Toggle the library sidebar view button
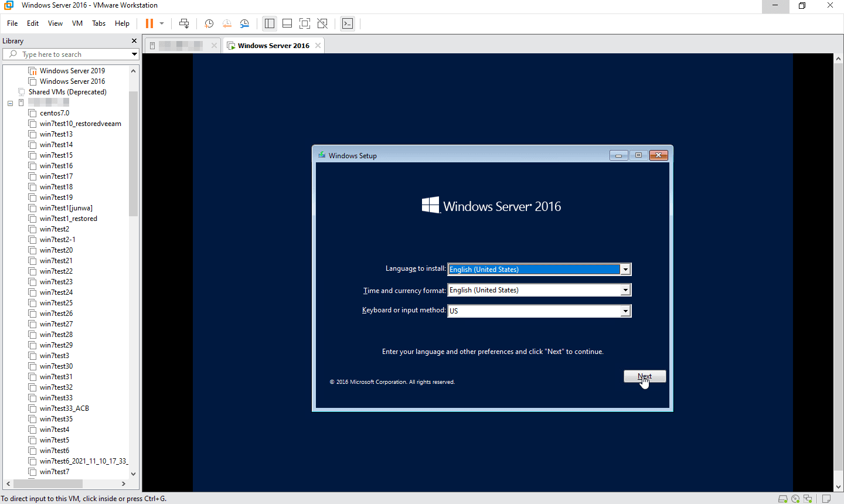Screen dimensions: 844x504 pos(270,23)
